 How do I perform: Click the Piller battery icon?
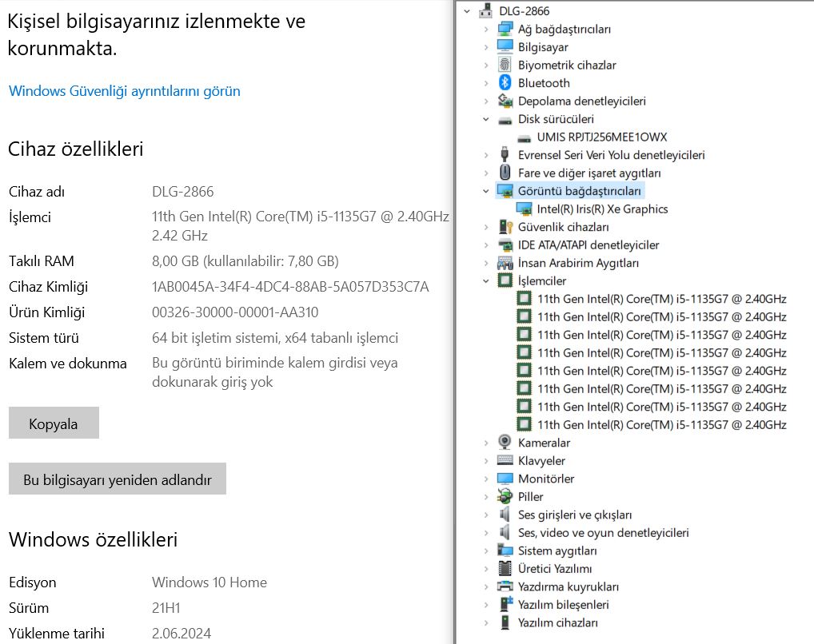[505, 497]
